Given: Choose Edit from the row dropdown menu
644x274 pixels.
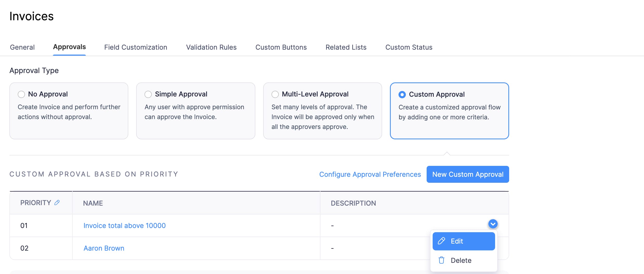Looking at the screenshot, I should click(x=463, y=241).
